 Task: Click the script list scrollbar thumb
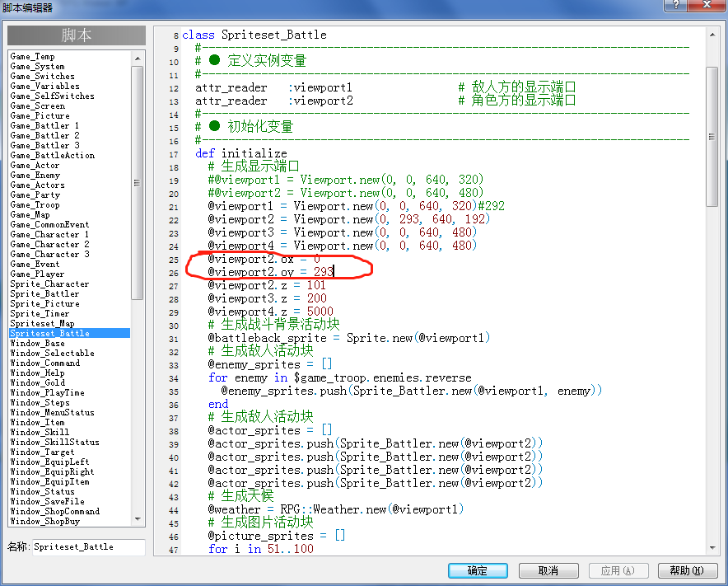pos(138,183)
